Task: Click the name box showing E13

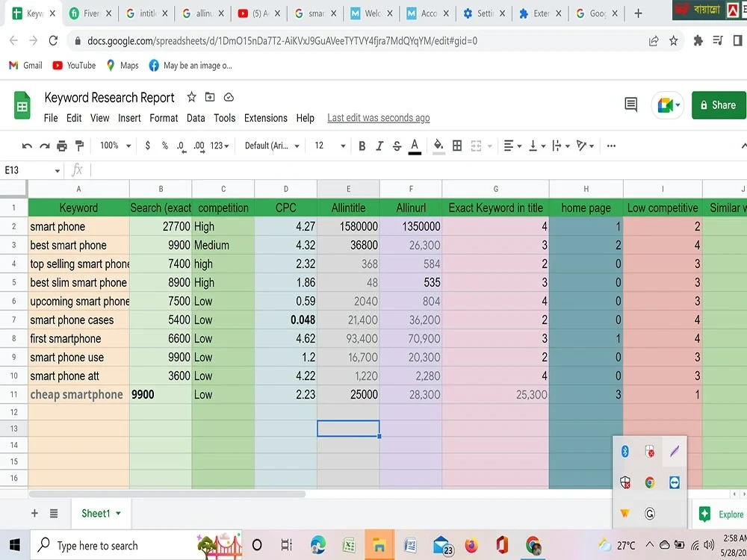Action: point(31,170)
